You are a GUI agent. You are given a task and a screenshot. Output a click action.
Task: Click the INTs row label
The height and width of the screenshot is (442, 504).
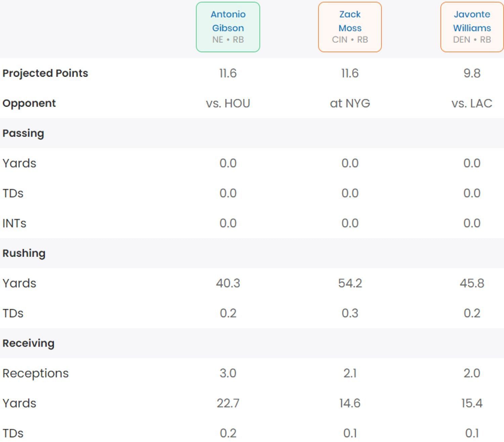click(14, 223)
